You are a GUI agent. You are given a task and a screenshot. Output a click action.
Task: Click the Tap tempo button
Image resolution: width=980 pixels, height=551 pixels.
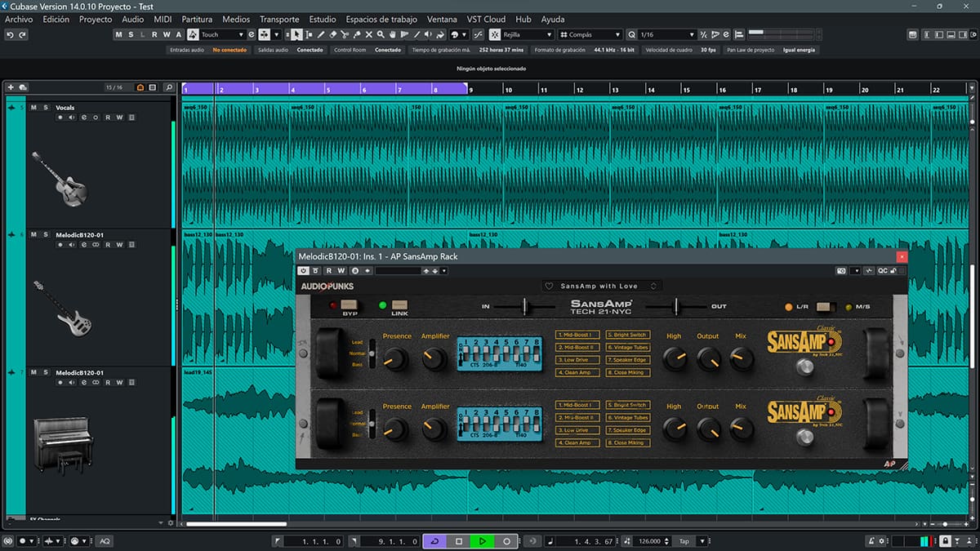click(684, 540)
